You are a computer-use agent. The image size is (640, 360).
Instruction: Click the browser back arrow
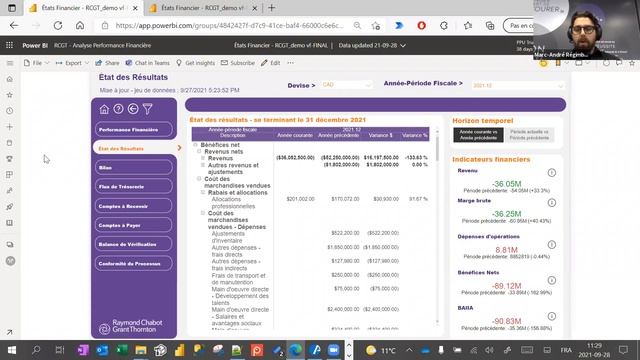(x=14, y=26)
